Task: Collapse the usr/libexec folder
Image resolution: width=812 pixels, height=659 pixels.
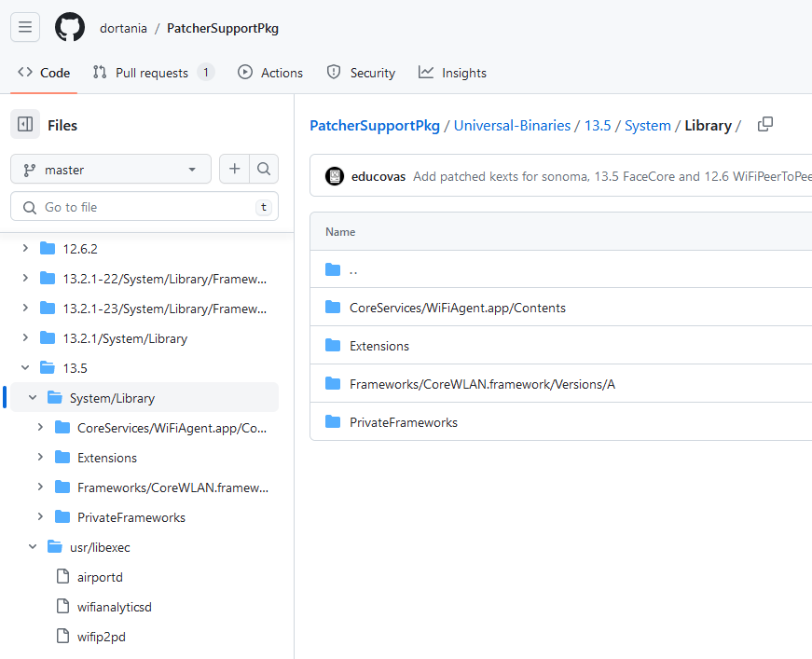Action: pyautogui.click(x=33, y=547)
